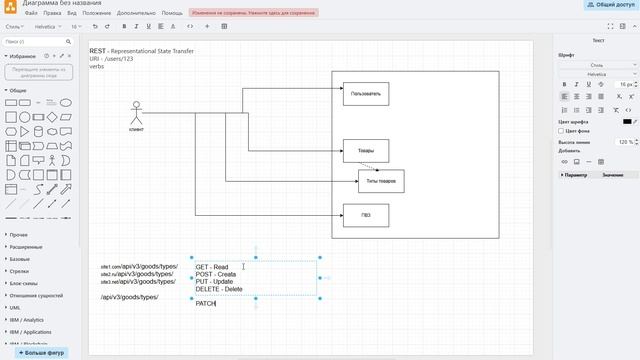Click the plus insert icon in toolbar

pos(207,27)
